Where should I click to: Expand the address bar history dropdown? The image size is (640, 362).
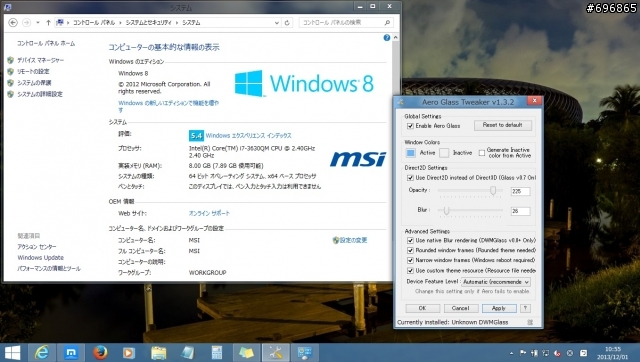point(277,22)
